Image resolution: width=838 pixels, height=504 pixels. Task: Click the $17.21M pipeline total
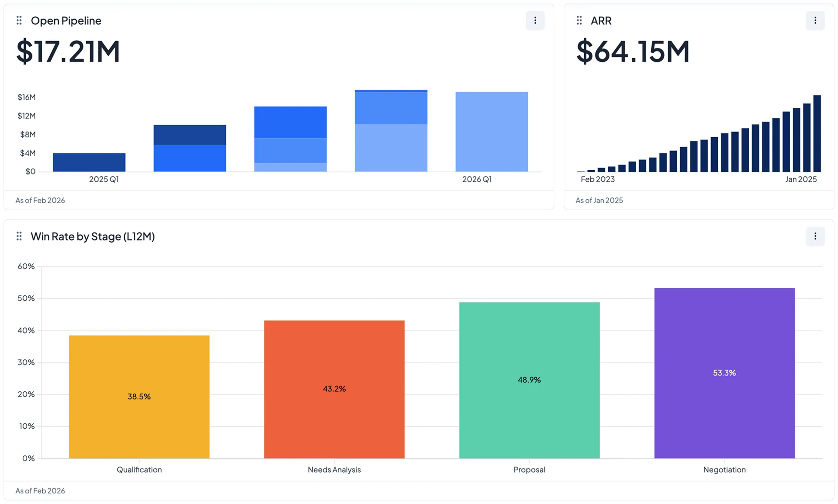[68, 51]
